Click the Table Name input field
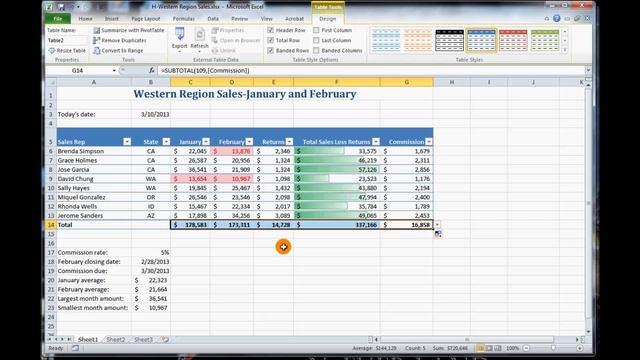The image size is (640, 360). (67, 40)
